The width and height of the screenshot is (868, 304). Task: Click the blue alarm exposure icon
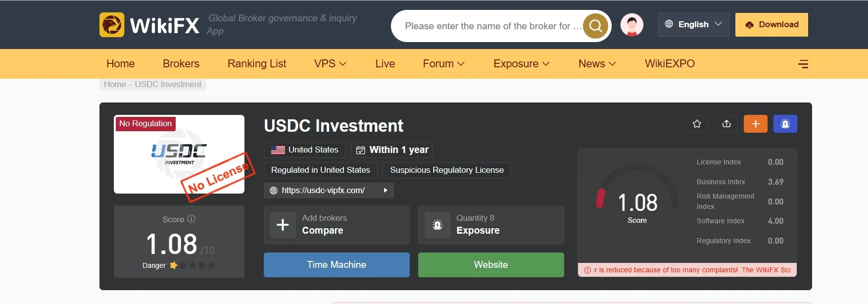(x=785, y=124)
